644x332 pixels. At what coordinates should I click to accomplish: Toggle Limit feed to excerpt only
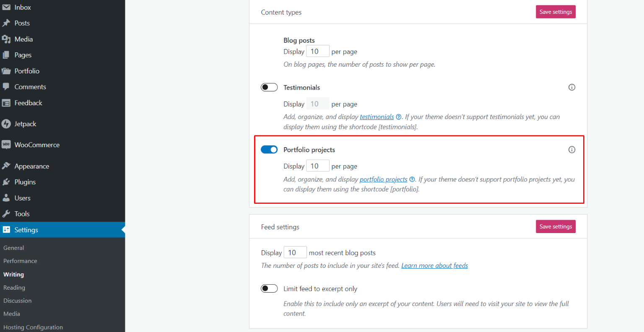269,288
